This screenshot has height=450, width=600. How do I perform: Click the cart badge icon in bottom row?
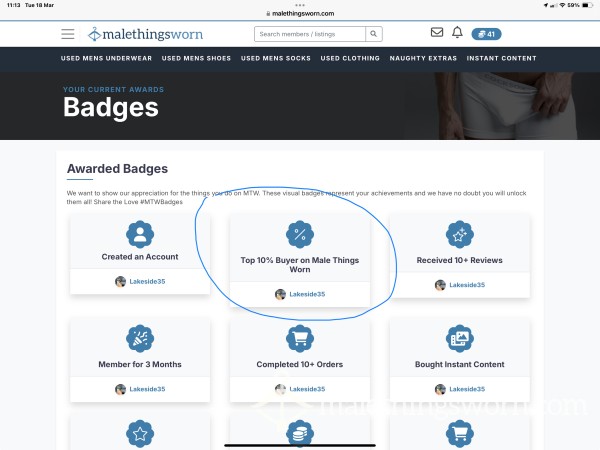tap(460, 434)
